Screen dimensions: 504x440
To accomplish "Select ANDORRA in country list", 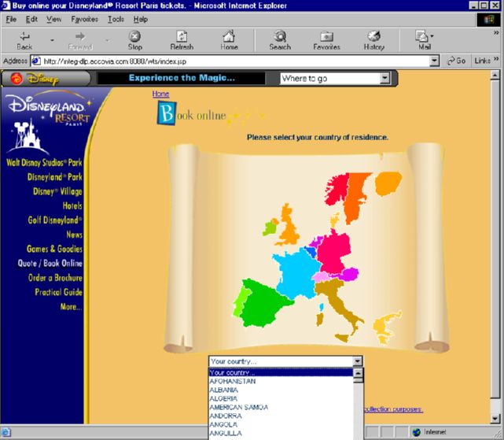I will tap(281, 416).
